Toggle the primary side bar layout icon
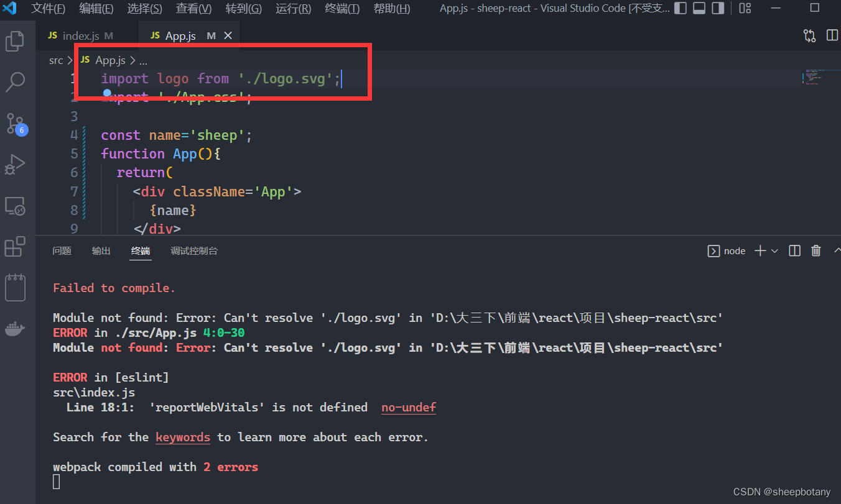Viewport: 841px width, 504px height. [x=681, y=8]
